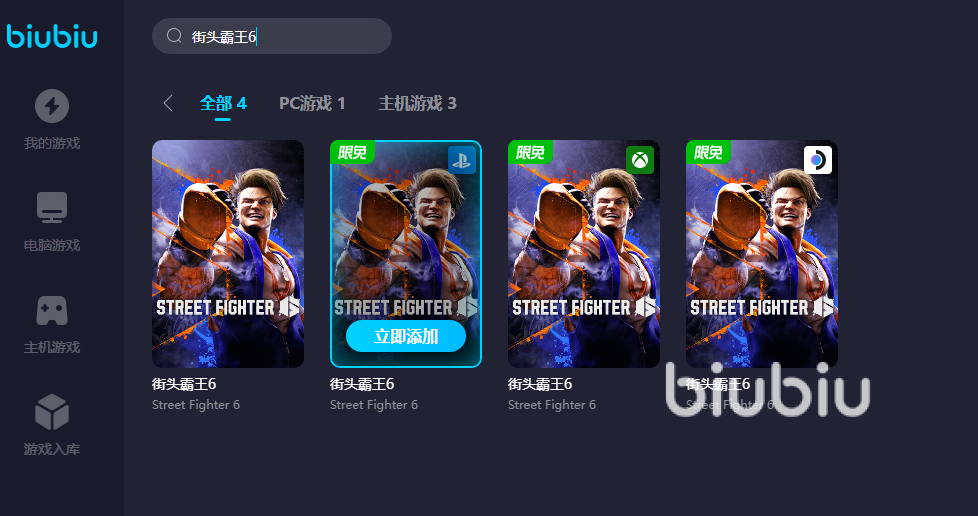Click the 立即添加 button

point(406,336)
